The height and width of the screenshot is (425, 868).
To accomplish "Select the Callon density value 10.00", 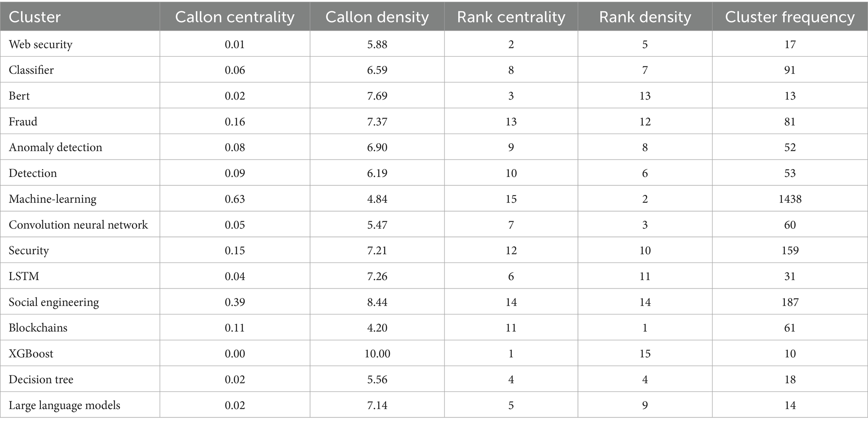I will pos(377,354).
